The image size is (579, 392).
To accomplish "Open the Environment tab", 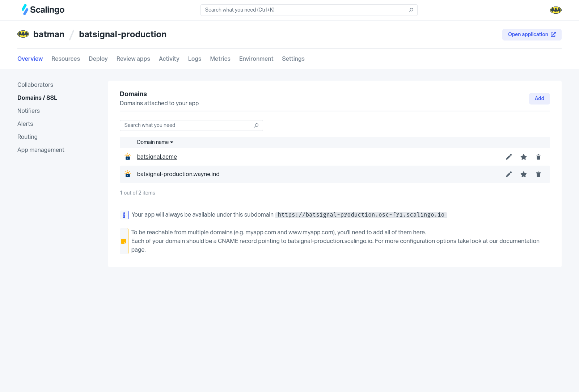I will 256,59.
